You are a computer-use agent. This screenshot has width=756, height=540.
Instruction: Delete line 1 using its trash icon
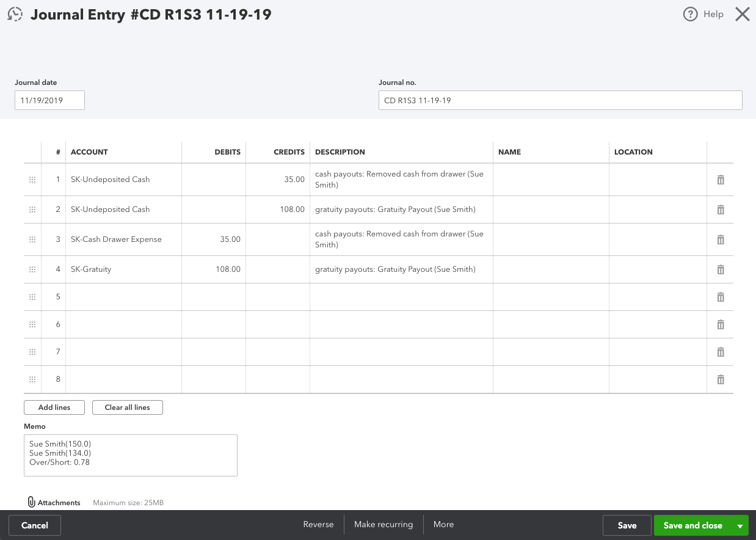pyautogui.click(x=721, y=180)
